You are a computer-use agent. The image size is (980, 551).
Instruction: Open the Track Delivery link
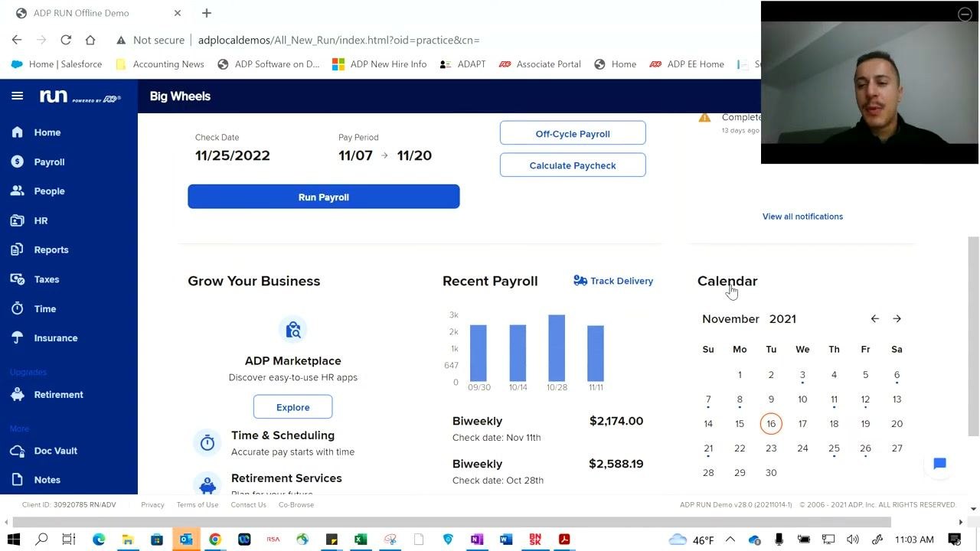point(613,281)
